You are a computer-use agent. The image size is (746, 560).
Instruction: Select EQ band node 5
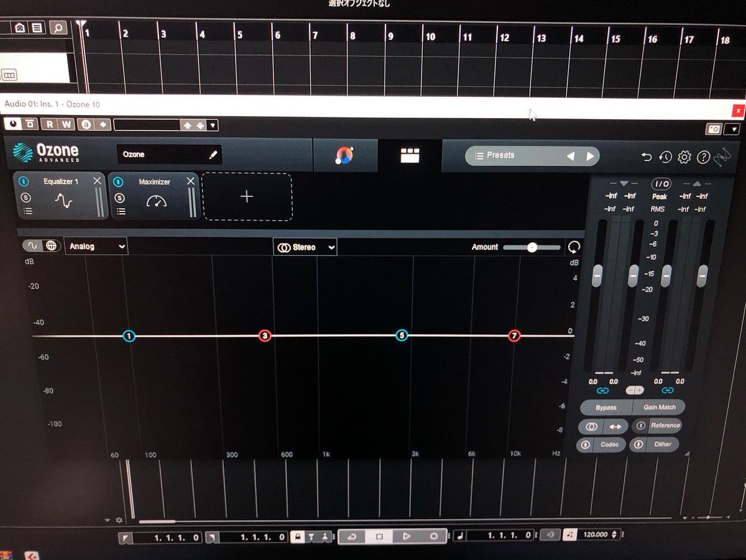[402, 336]
